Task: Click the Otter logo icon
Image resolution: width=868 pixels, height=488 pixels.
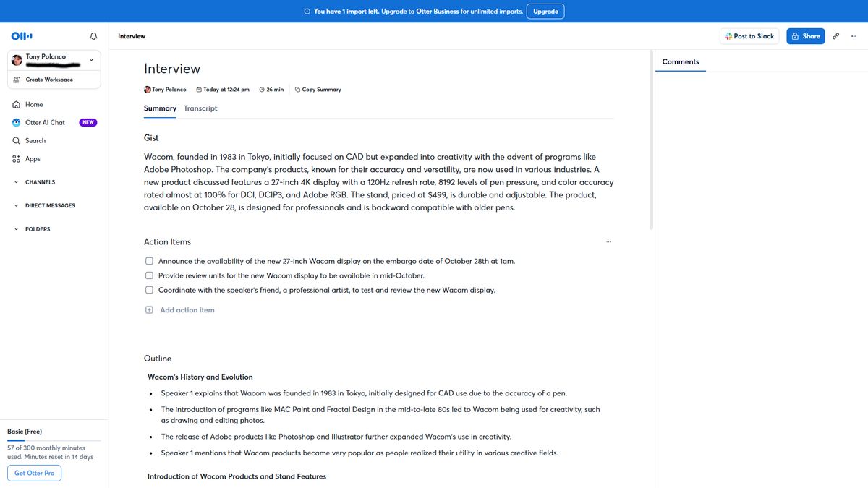Action: click(22, 36)
